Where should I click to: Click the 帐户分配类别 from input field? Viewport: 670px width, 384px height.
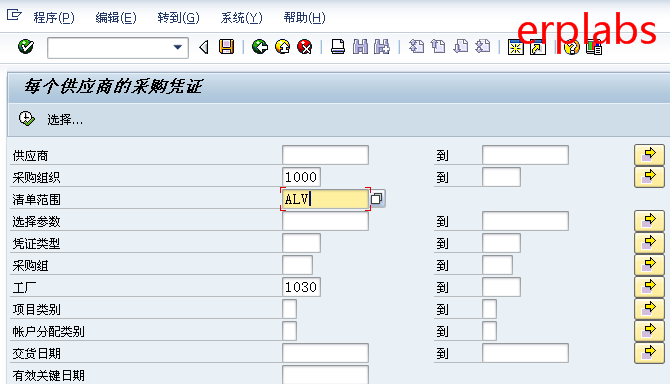[x=289, y=331]
